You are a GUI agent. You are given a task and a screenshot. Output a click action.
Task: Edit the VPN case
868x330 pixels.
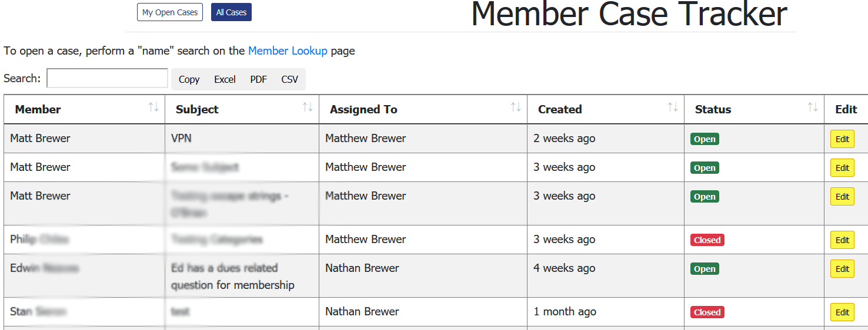coord(842,139)
